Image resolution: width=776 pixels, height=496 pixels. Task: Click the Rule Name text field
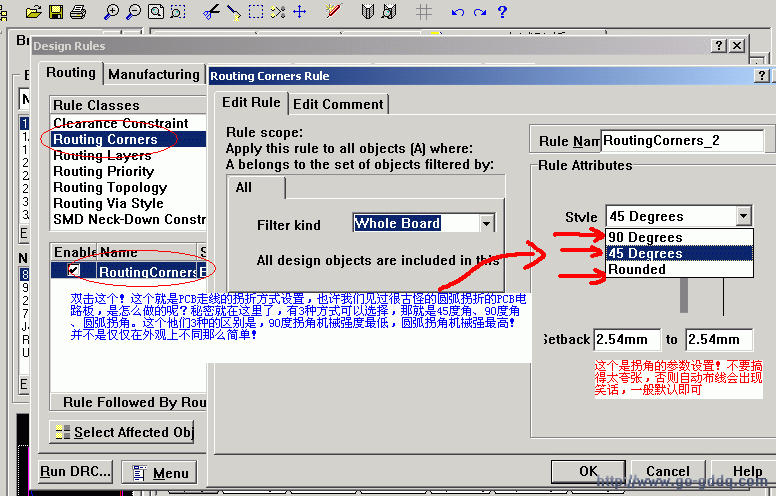point(680,141)
